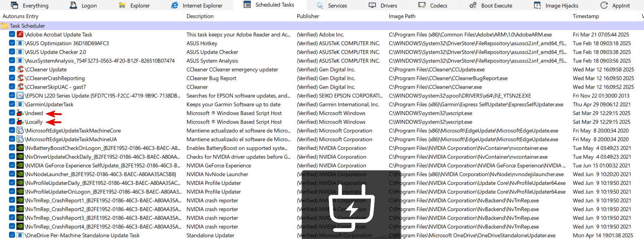Switch to the Internet Explorer tab

click(x=197, y=6)
